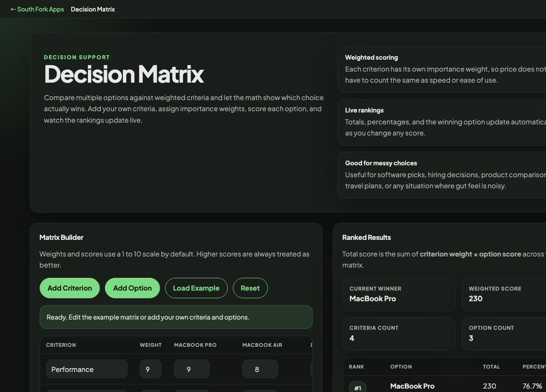The image size is (546, 392).
Task: Click the Ranked Results panel title
Action: [x=366, y=237]
